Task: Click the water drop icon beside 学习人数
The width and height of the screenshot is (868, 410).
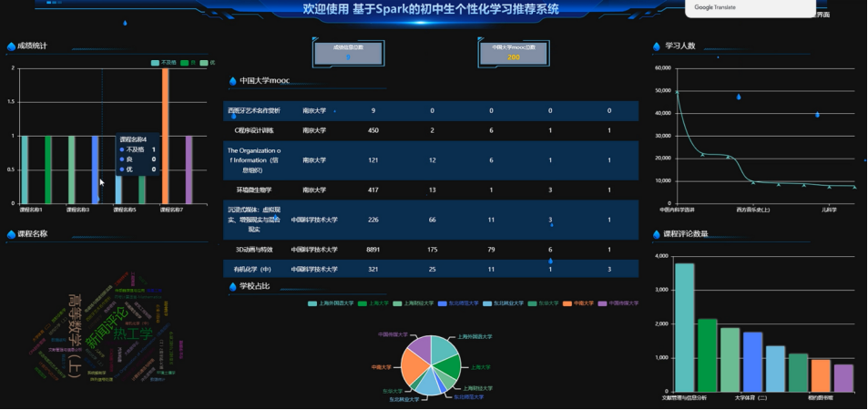Action: [657, 46]
